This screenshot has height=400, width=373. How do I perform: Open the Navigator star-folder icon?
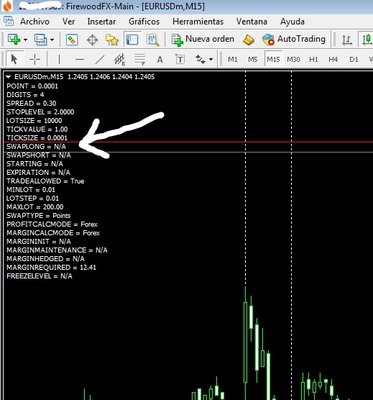pyautogui.click(x=112, y=40)
